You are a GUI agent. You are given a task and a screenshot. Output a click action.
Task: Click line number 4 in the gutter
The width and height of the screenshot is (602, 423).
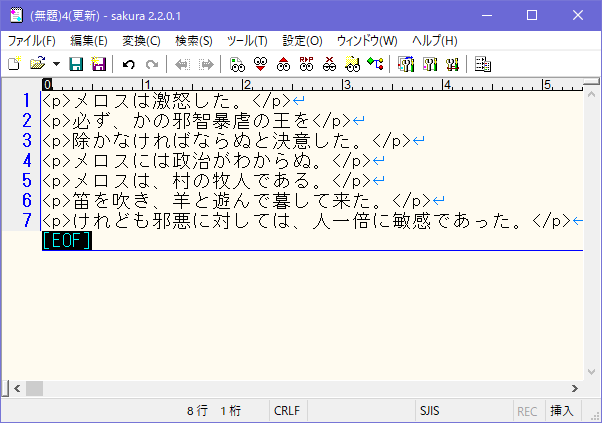tap(26, 160)
